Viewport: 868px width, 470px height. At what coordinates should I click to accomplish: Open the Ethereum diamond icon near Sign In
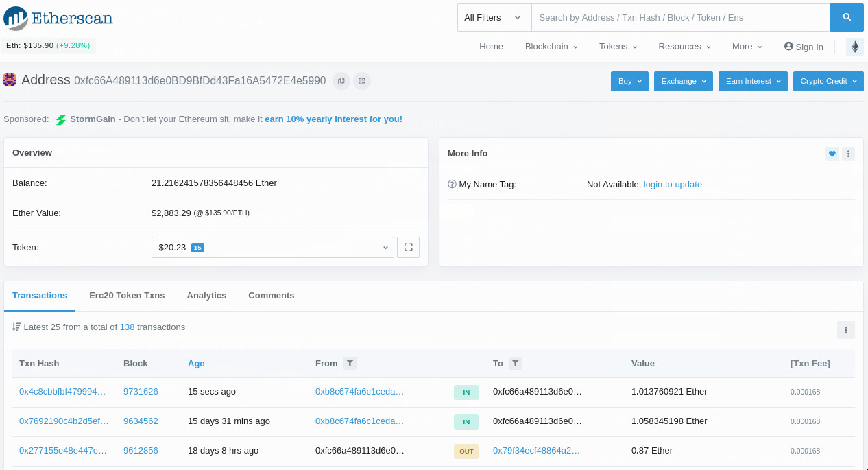854,47
